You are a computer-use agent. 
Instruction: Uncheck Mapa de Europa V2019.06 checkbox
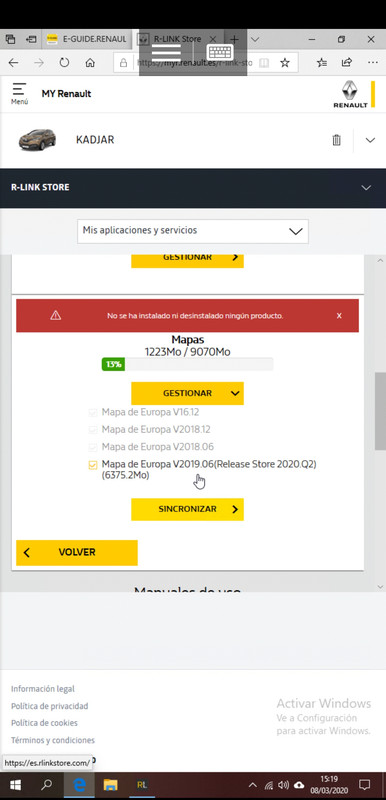[x=92, y=465]
